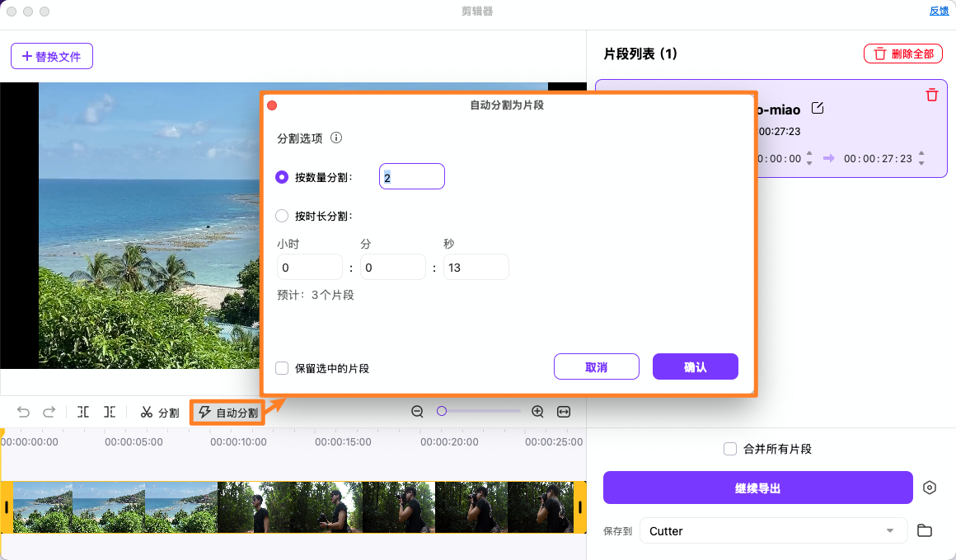Fit timeline to window width
The width and height of the screenshot is (956, 560).
564,411
